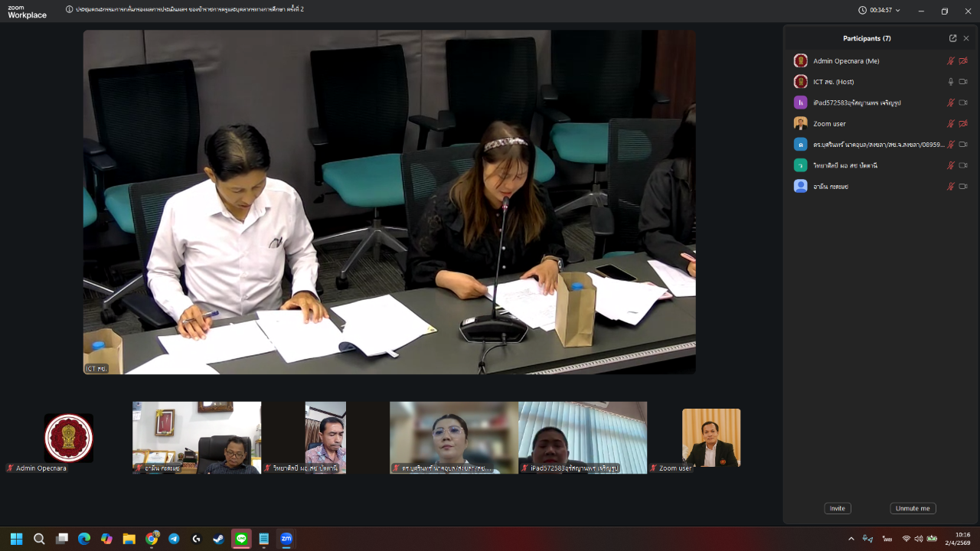The height and width of the screenshot is (551, 980).
Task: Open the LINE app from the taskbar
Action: pyautogui.click(x=242, y=539)
